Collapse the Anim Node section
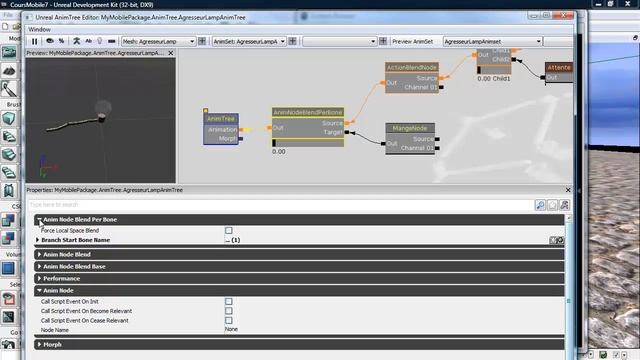 [x=40, y=291]
